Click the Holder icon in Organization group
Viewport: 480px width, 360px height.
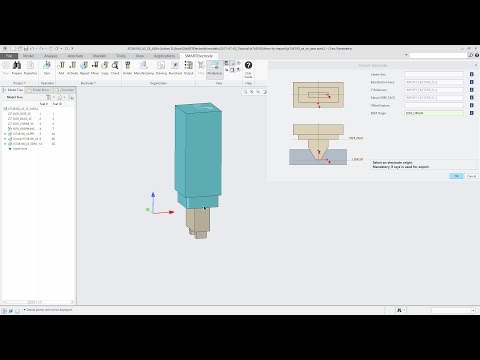(127, 68)
